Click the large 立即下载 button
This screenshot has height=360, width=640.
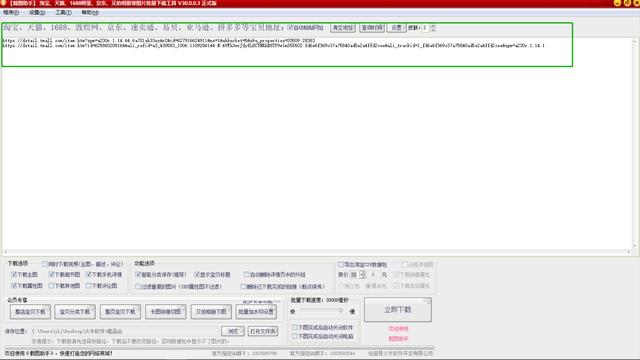click(x=398, y=310)
